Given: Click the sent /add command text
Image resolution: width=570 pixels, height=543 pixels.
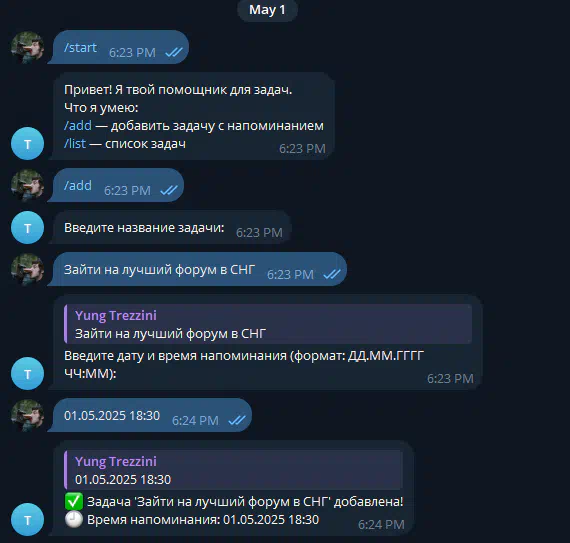Looking at the screenshot, I should 78,185.
